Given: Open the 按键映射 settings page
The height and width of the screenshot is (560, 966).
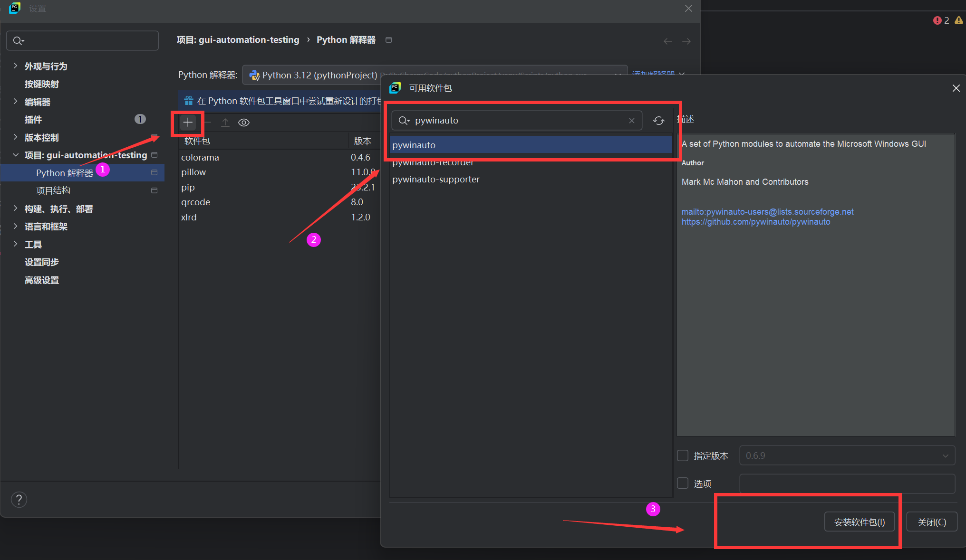Looking at the screenshot, I should click(42, 84).
